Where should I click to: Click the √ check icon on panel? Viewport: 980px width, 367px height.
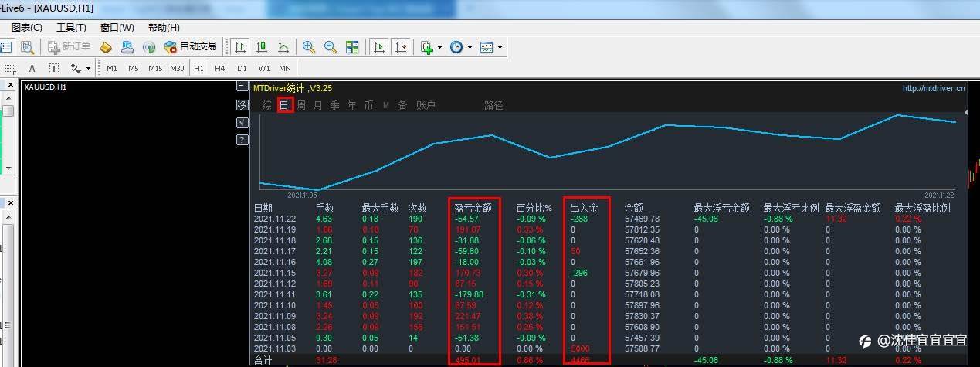point(242,122)
